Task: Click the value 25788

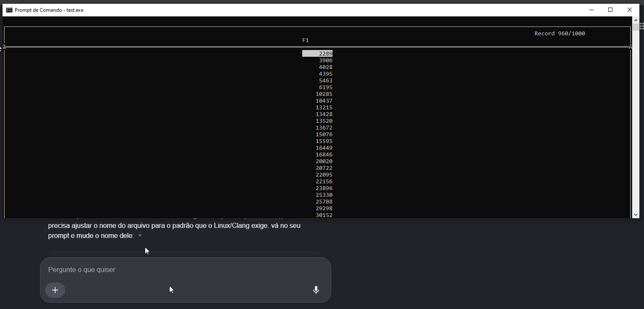Action: [324, 202]
